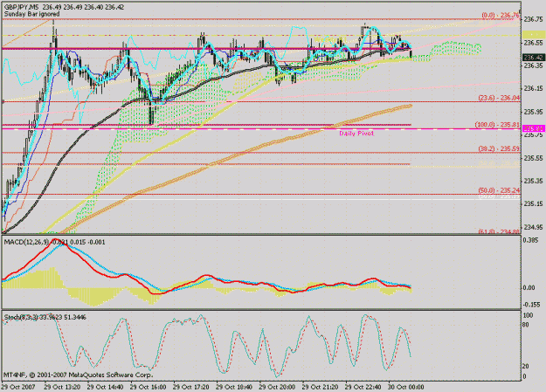Click 80 on the Stochastic scale
The width and height of the screenshot is (546, 392).
(527, 325)
